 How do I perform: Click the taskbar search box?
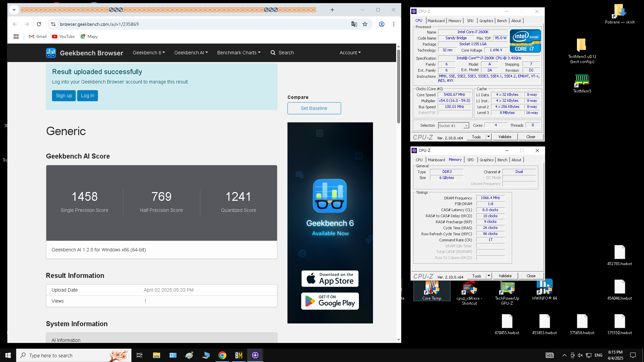click(74, 355)
